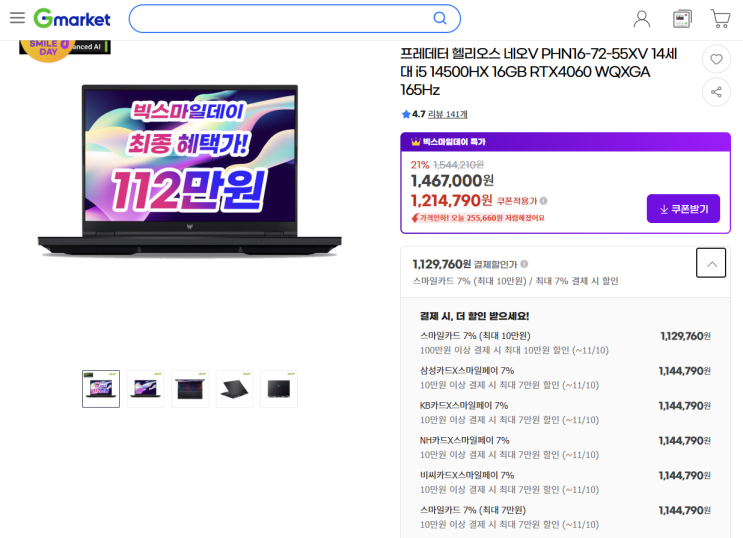
Task: Click NH카드X스마일페이 7% row
Action: tap(565, 447)
